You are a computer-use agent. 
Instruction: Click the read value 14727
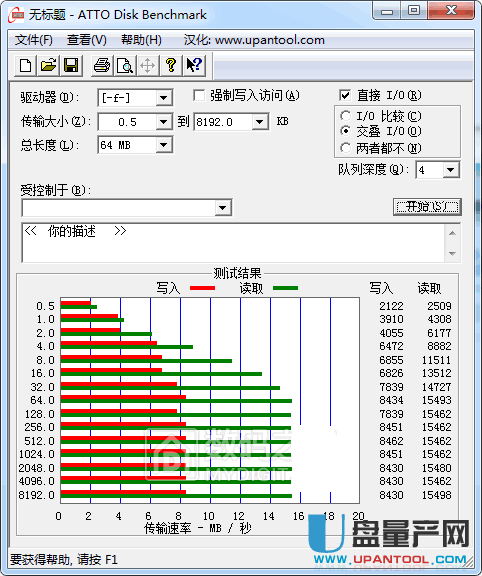[436, 387]
